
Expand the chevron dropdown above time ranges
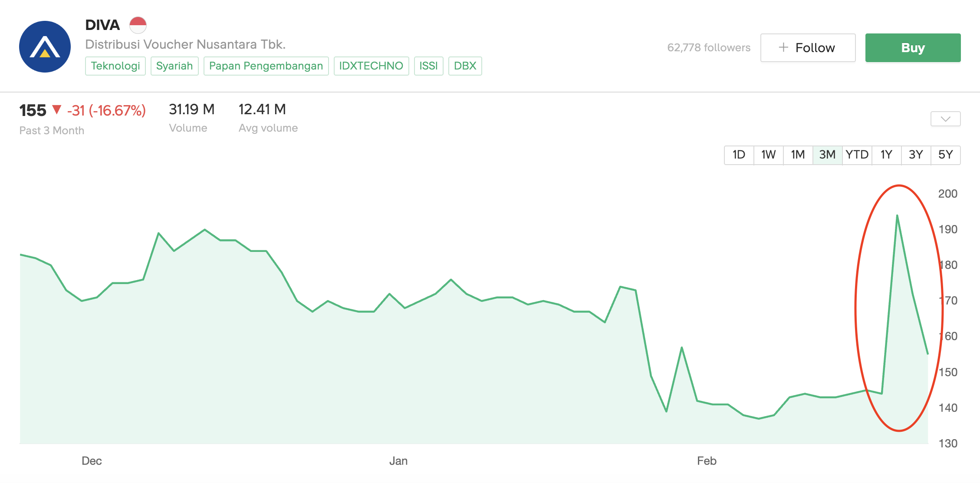[945, 119]
